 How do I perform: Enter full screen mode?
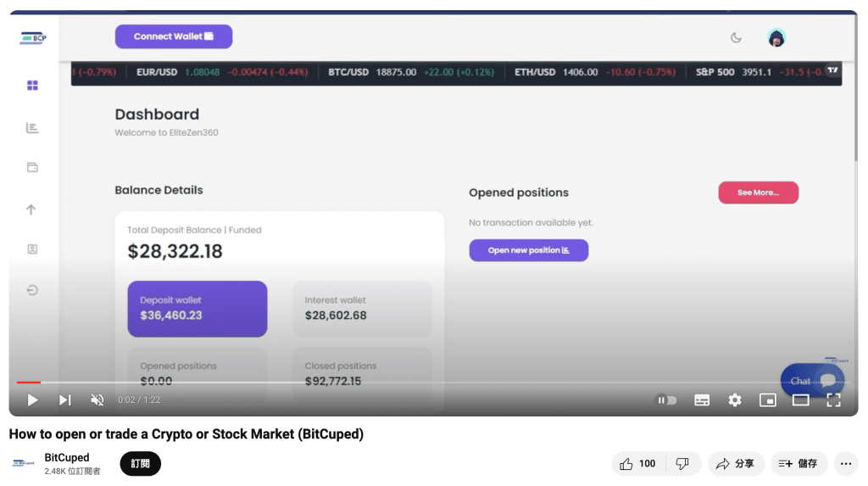(834, 400)
